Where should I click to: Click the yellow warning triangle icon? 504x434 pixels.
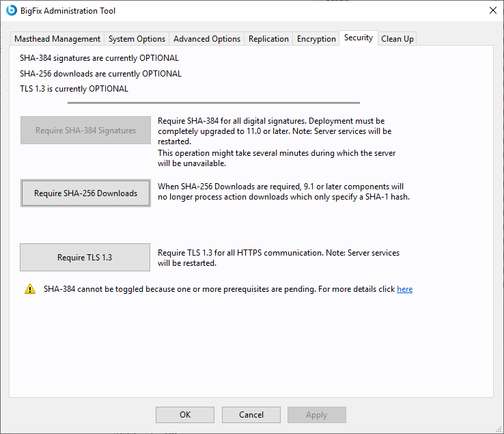coord(30,289)
